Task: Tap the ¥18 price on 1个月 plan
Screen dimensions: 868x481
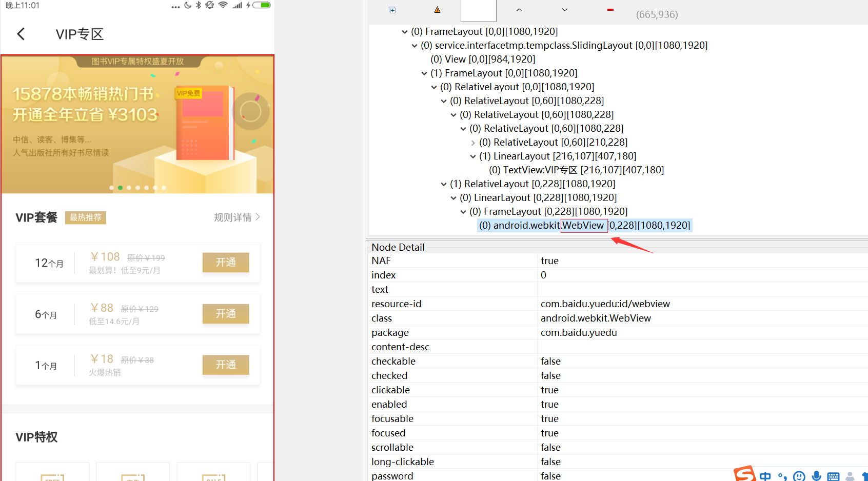Action: (x=102, y=359)
